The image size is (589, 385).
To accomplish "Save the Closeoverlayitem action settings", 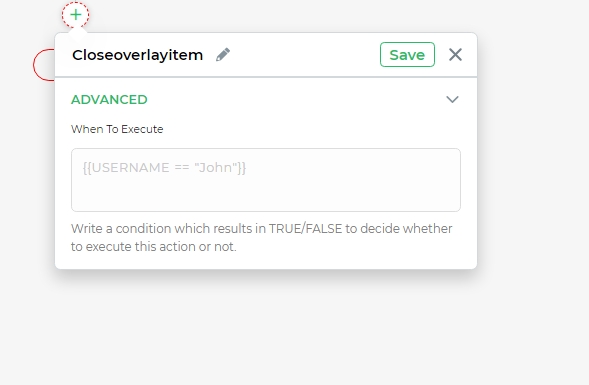I will [407, 55].
